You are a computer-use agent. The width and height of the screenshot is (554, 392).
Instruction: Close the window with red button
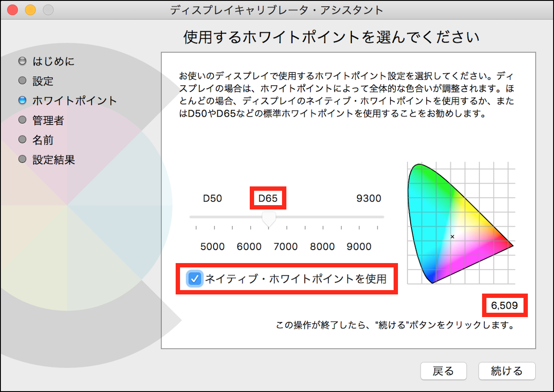[13, 10]
